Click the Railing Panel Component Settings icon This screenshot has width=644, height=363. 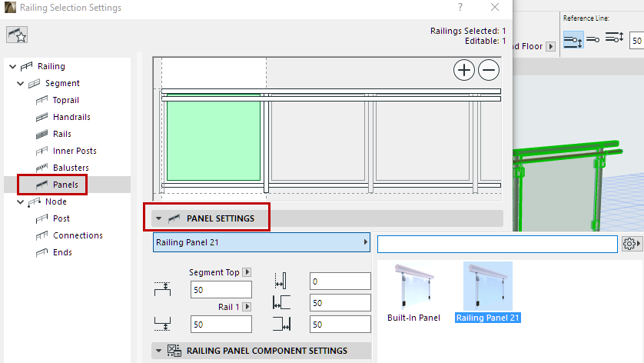tap(174, 351)
